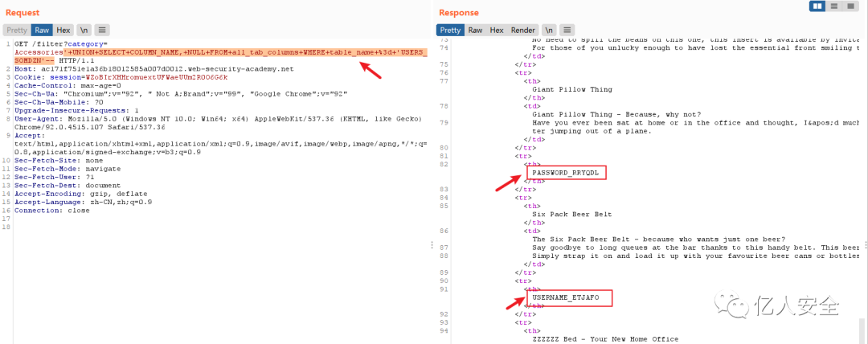Click the pane divider handle dots

432,245
